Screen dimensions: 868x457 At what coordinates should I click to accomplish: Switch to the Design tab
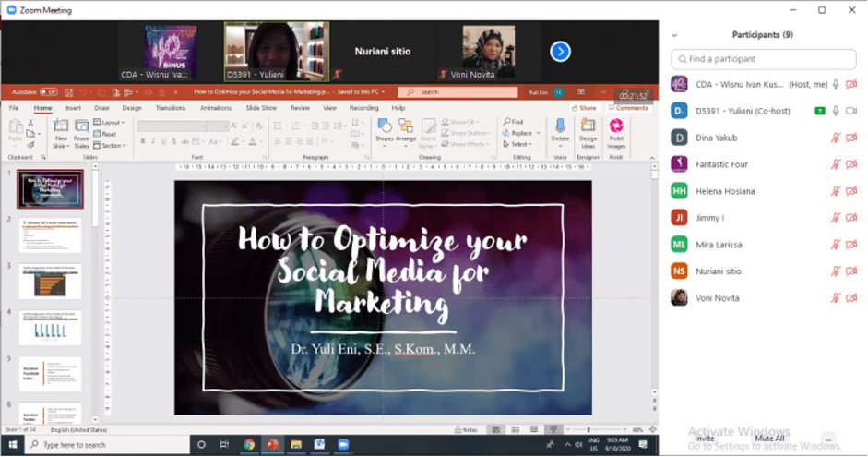coord(132,108)
